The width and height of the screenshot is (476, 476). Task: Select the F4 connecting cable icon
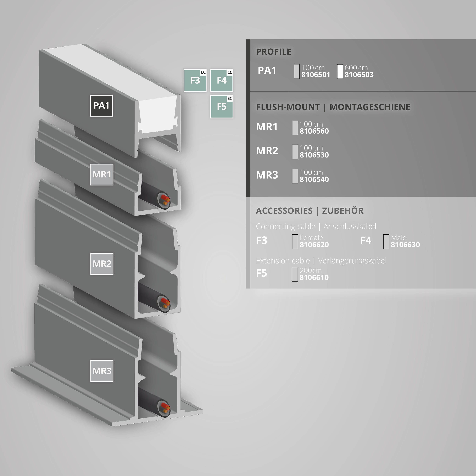tap(221, 80)
